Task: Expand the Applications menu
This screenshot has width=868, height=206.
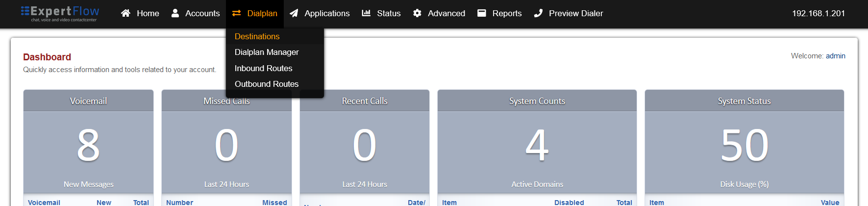Action: (327, 13)
